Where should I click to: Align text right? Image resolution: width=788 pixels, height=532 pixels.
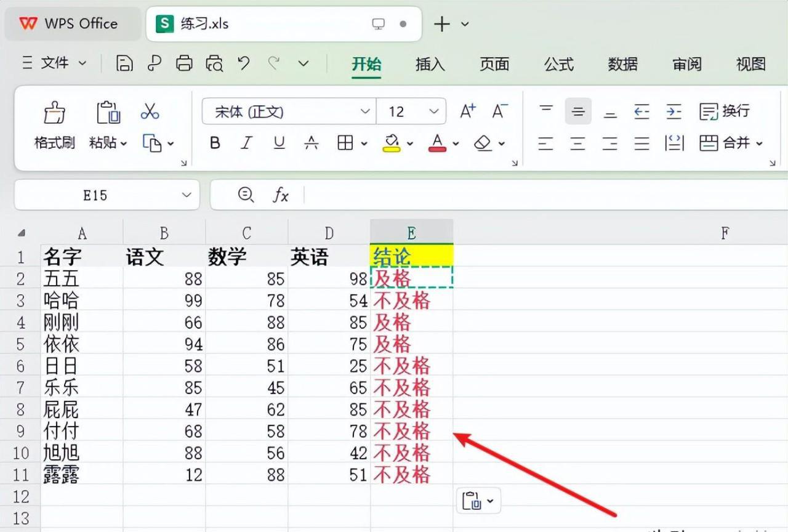point(610,143)
